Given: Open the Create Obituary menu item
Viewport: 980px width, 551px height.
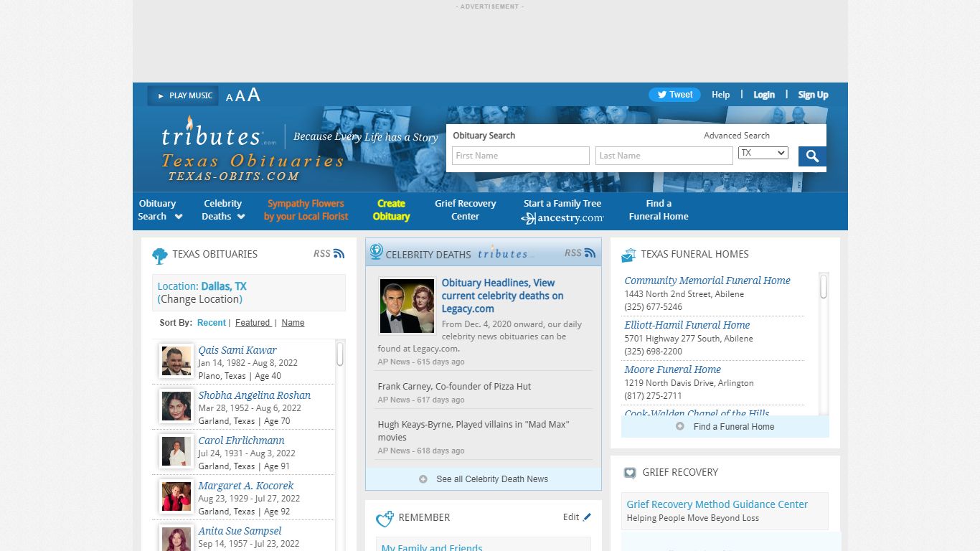Looking at the screenshot, I should [391, 210].
